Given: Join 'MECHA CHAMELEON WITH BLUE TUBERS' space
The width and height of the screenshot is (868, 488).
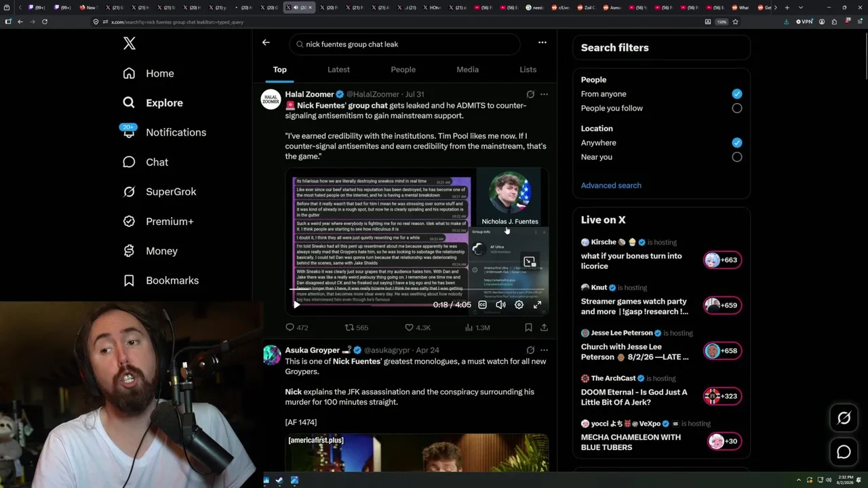Looking at the screenshot, I should click(631, 443).
